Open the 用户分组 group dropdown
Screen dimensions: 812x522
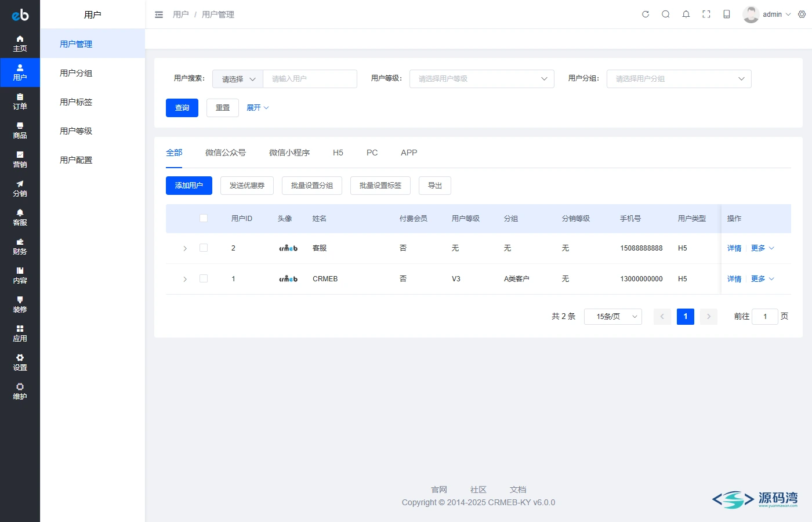[679, 79]
